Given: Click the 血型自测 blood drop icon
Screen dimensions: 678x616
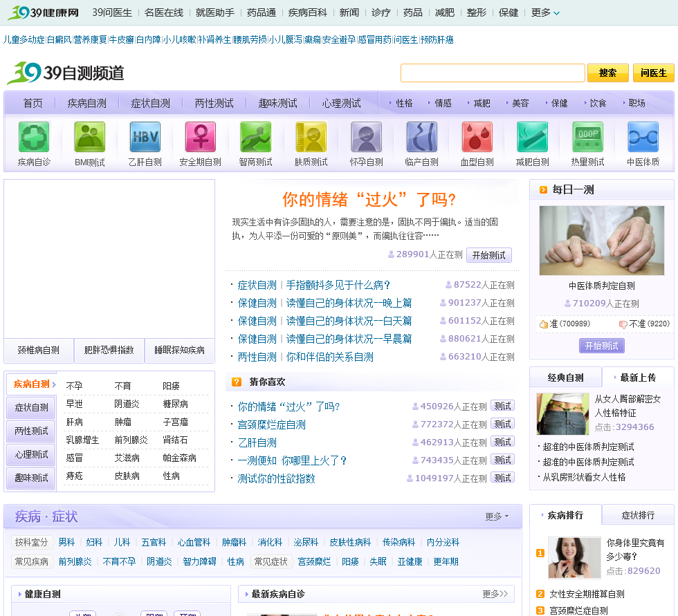Looking at the screenshot, I should click(x=477, y=137).
